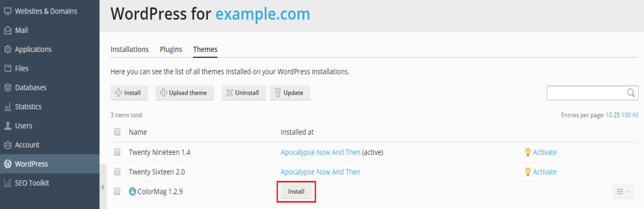The width and height of the screenshot is (644, 209).
Task: Click the Uninstall button
Action: click(244, 93)
